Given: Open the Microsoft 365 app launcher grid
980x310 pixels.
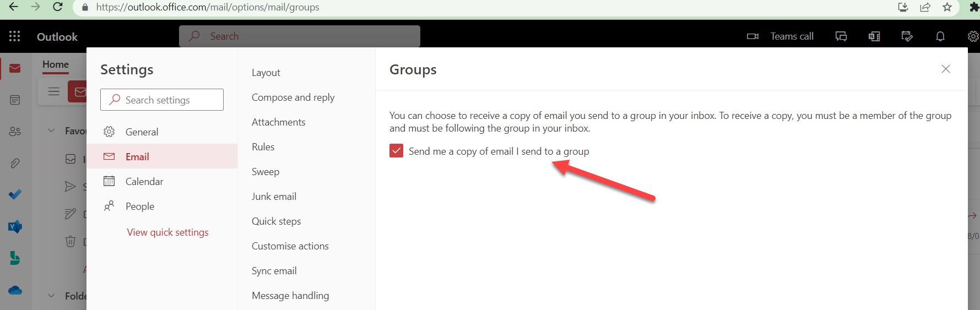Looking at the screenshot, I should 15,36.
